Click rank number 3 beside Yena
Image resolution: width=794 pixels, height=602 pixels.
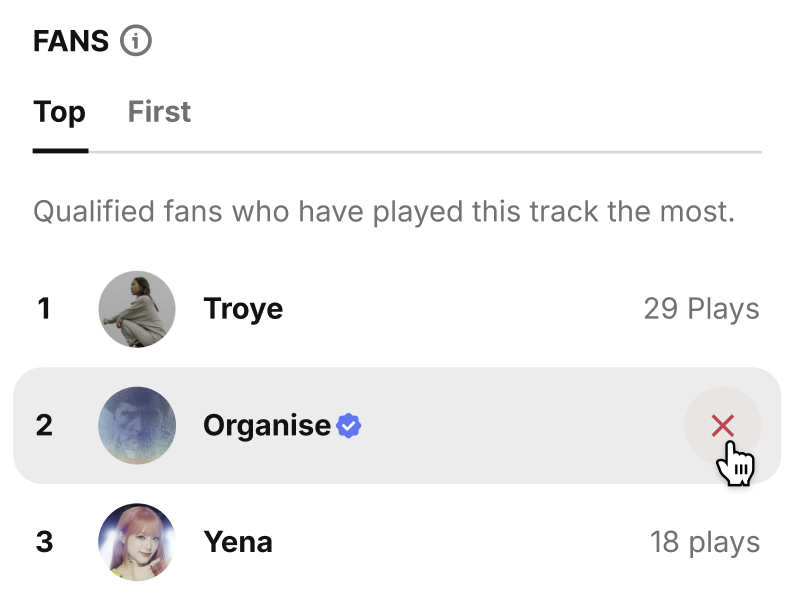tap(43, 542)
